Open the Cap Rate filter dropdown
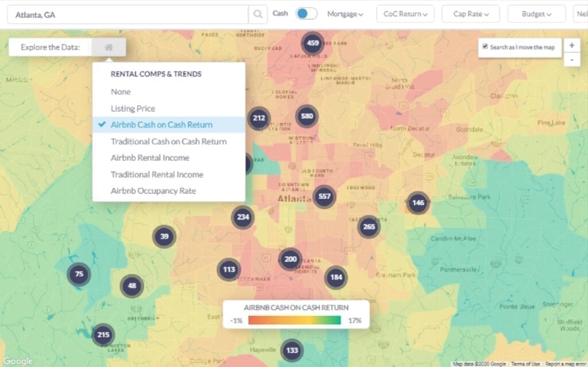Screen dimensions: 588x367 470,14
